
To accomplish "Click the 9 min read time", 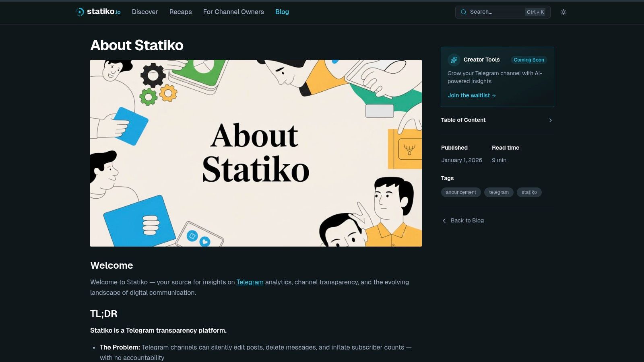I will click(499, 160).
